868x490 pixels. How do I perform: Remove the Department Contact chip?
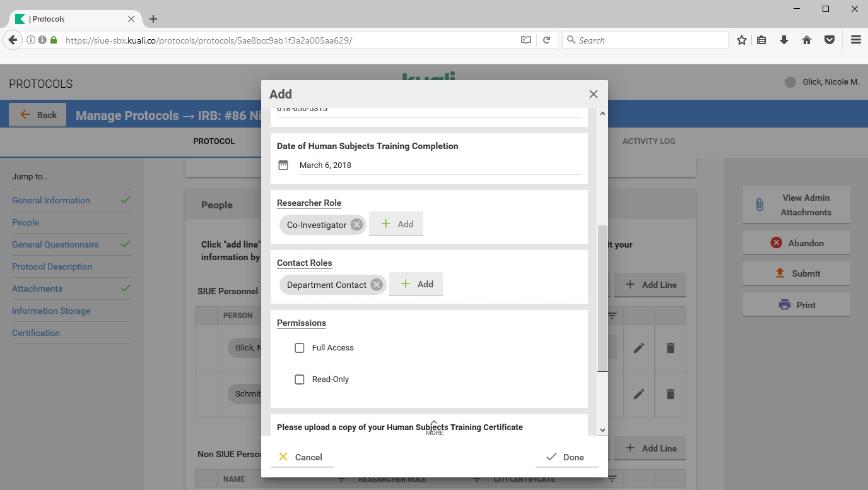[x=377, y=285]
